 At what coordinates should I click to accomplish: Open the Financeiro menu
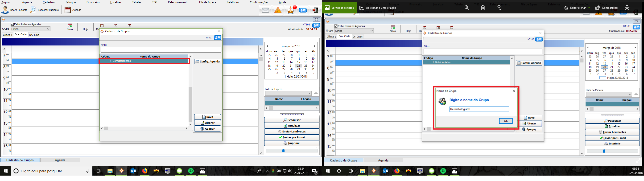click(x=93, y=2)
